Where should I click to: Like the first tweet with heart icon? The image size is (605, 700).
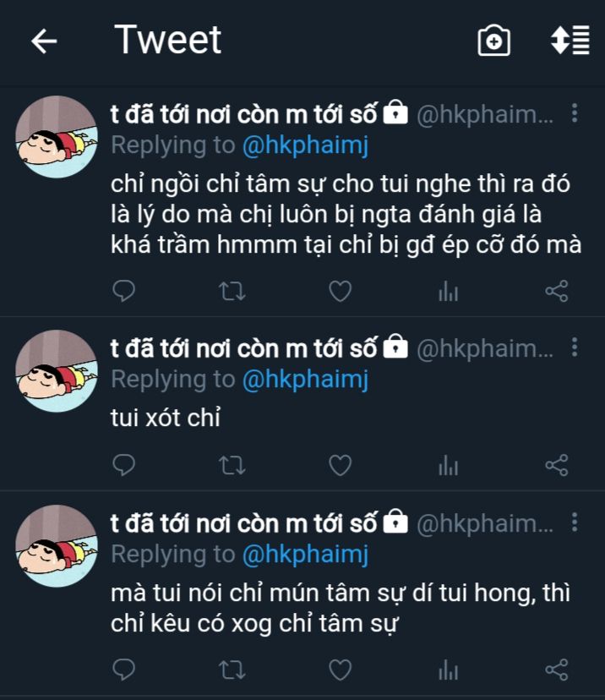coord(340,291)
